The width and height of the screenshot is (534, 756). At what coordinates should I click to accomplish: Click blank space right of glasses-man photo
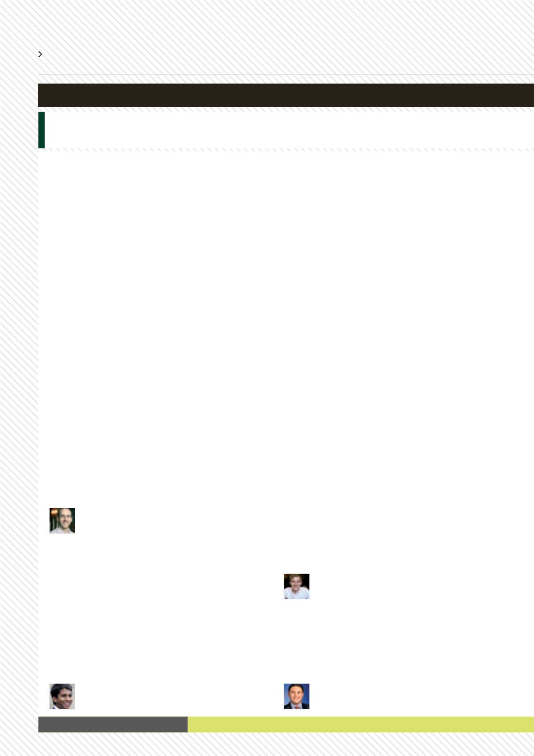(174, 521)
